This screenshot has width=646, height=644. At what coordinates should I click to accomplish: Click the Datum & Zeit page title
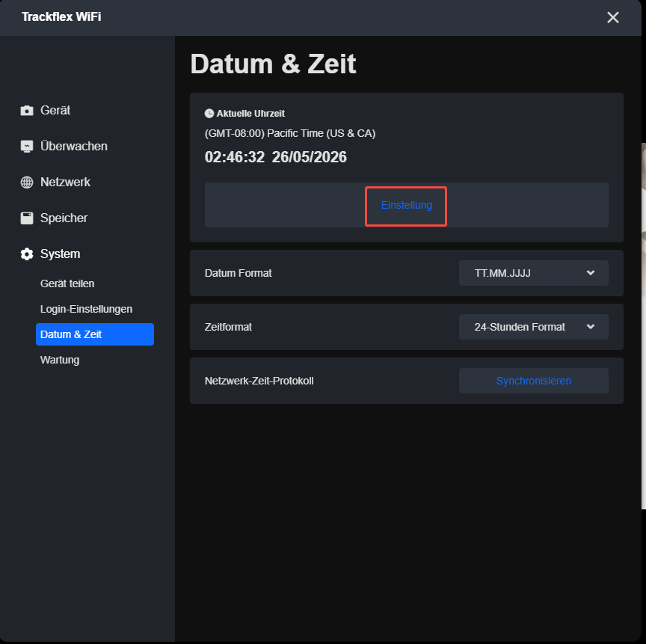point(273,64)
